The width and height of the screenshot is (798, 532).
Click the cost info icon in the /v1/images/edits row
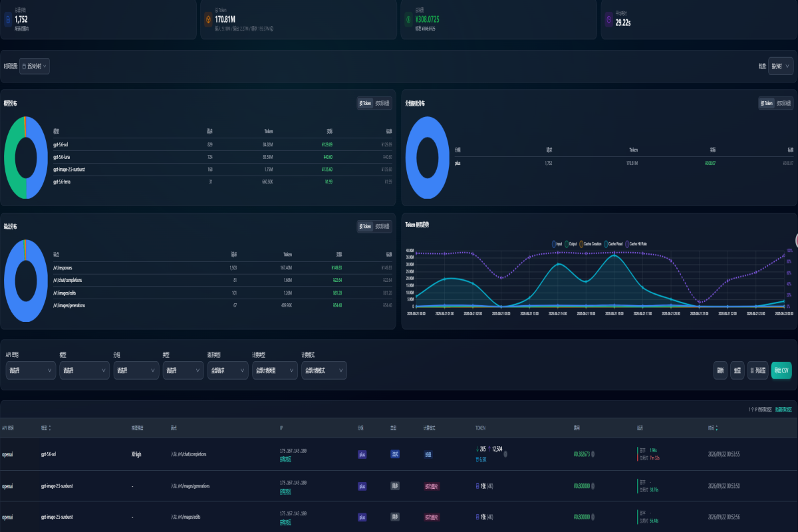coord(593,517)
